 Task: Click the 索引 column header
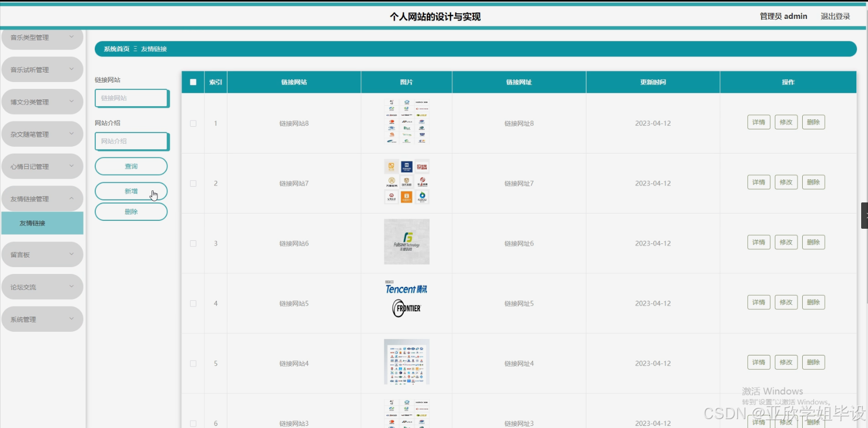coord(216,82)
